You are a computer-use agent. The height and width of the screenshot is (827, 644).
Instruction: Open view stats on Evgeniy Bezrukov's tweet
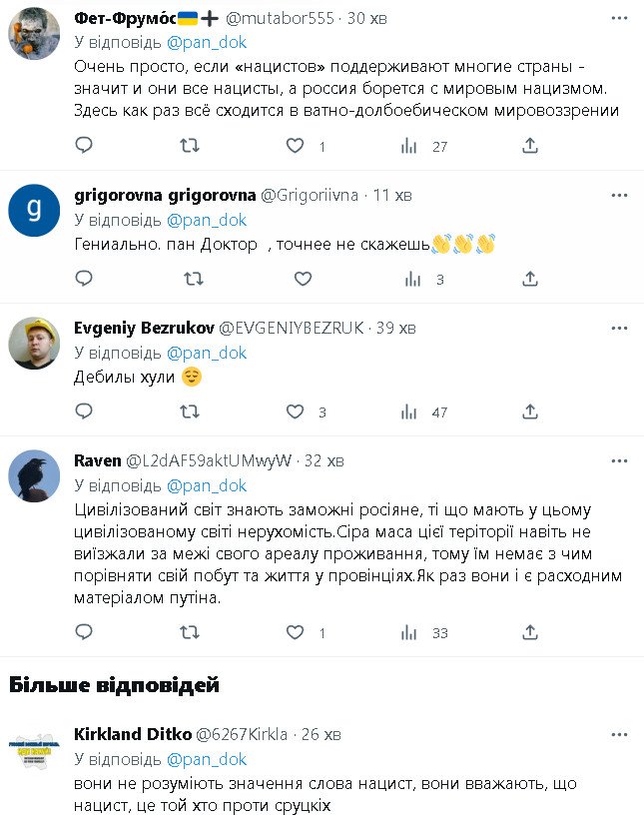coord(408,412)
